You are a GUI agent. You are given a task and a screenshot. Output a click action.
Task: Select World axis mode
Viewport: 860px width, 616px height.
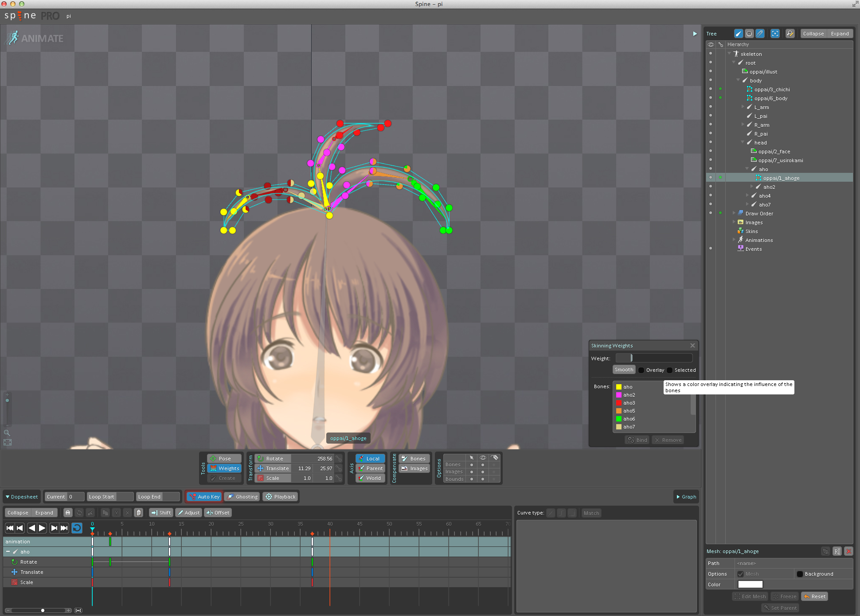[370, 478]
